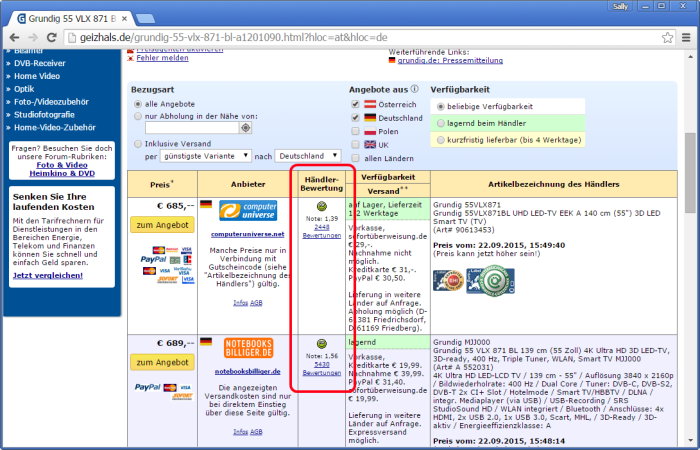The height and width of the screenshot is (450, 700).
Task: Enable the Polen country checkbox
Action: pyautogui.click(x=355, y=131)
